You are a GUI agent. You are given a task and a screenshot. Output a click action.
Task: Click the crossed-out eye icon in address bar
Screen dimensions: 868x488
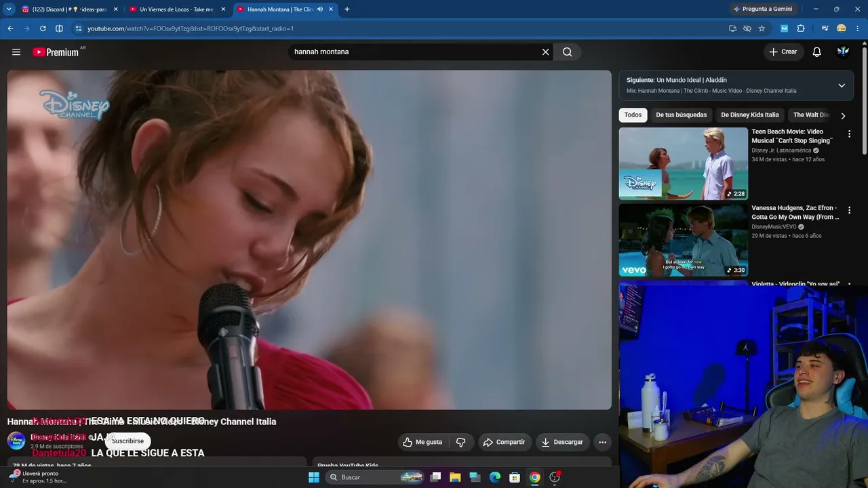click(747, 28)
